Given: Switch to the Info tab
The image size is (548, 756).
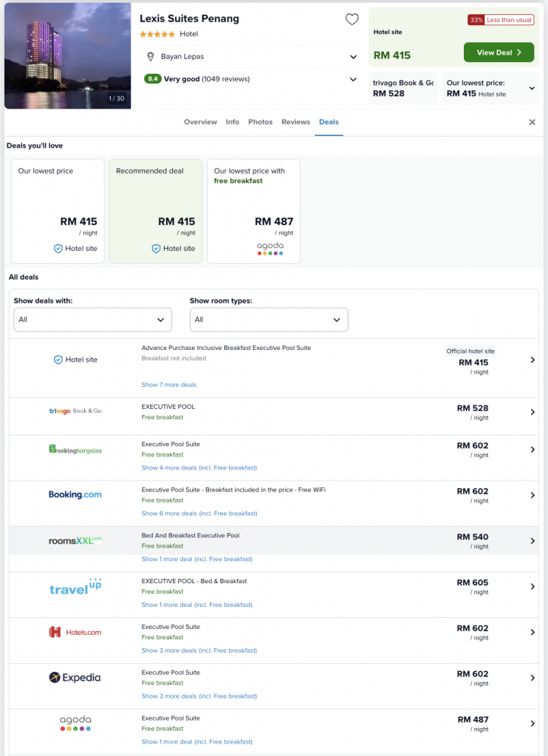Looking at the screenshot, I should click(233, 122).
